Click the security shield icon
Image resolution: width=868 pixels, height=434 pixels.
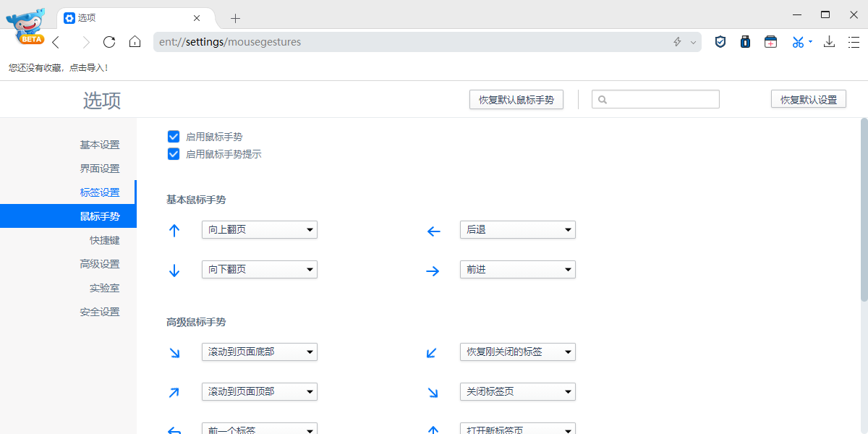point(720,42)
